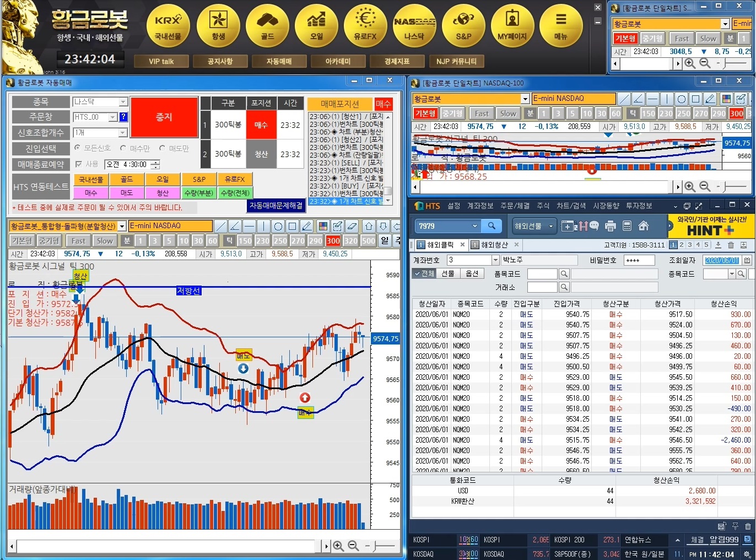Image resolution: width=756 pixels, height=560 pixels.
Task: Click the search magnifier next to 7979 in HTS
Action: tap(492, 225)
